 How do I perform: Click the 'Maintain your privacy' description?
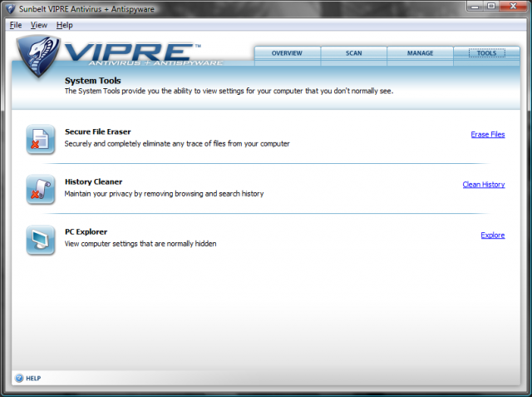164,194
